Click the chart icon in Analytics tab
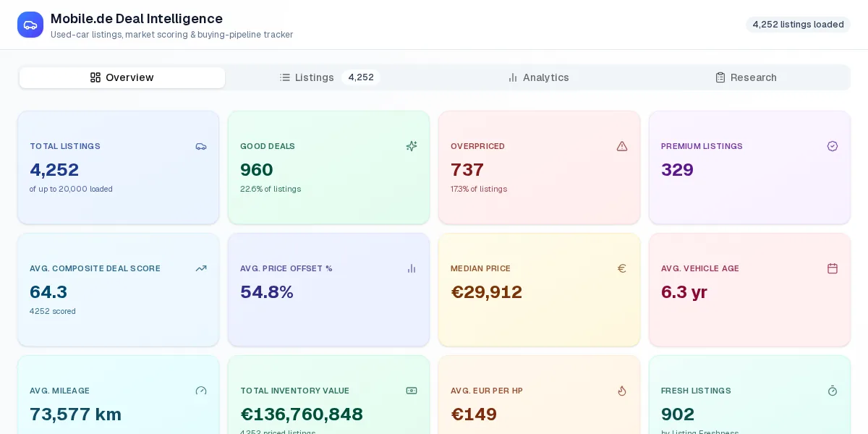This screenshot has width=868, height=434. tap(513, 77)
